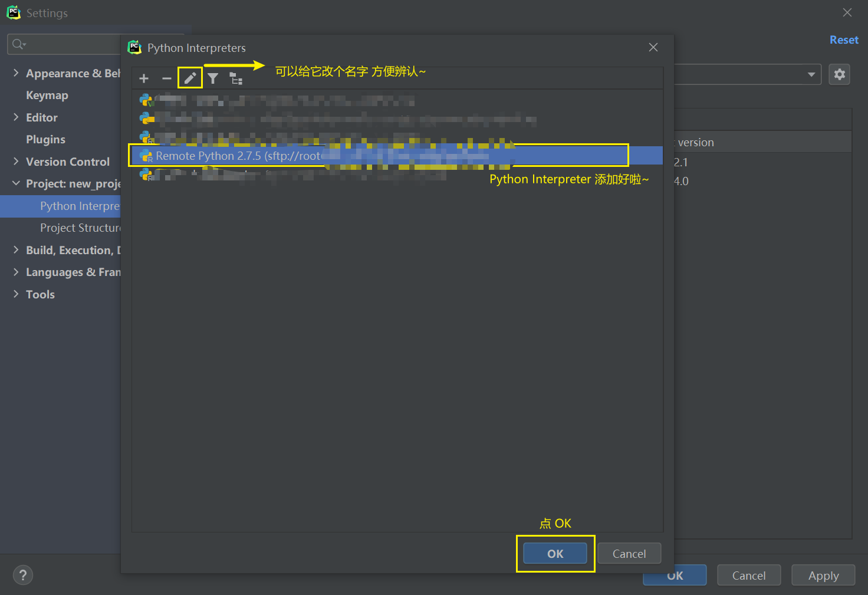Show interpreter paths tree icon
868x595 pixels.
coord(236,78)
